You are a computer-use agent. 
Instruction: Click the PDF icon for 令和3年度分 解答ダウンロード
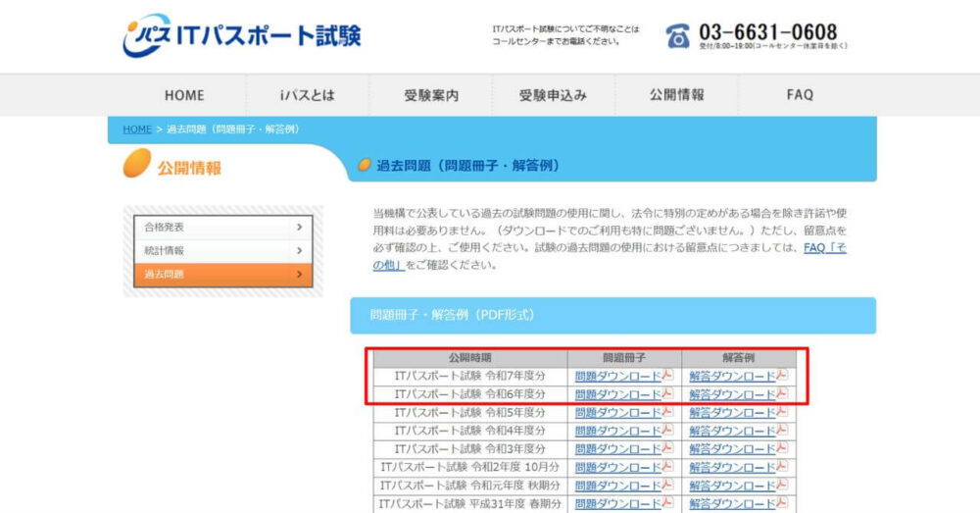(782, 448)
